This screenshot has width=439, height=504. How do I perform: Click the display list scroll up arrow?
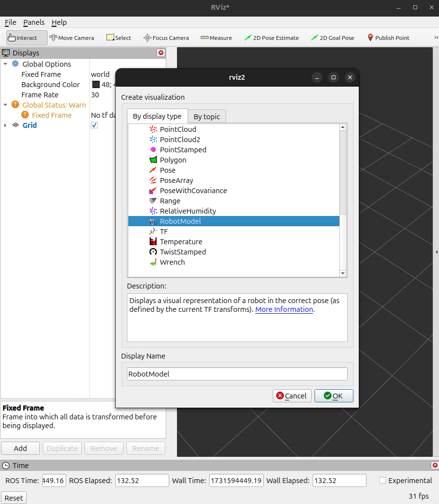click(x=343, y=127)
